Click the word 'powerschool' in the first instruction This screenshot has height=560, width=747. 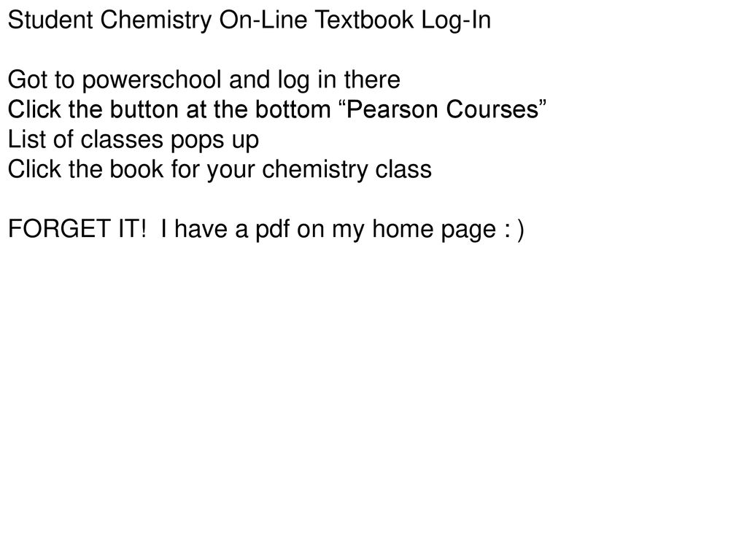[x=152, y=80]
